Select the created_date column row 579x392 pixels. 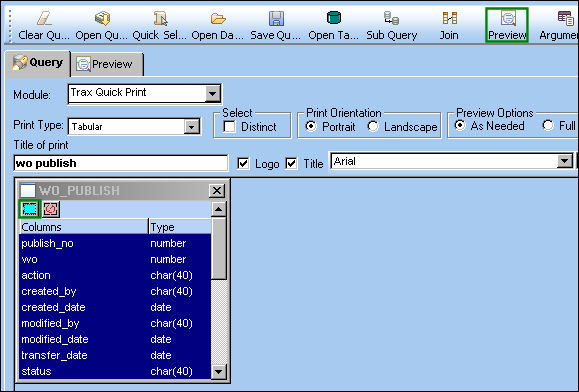115,307
